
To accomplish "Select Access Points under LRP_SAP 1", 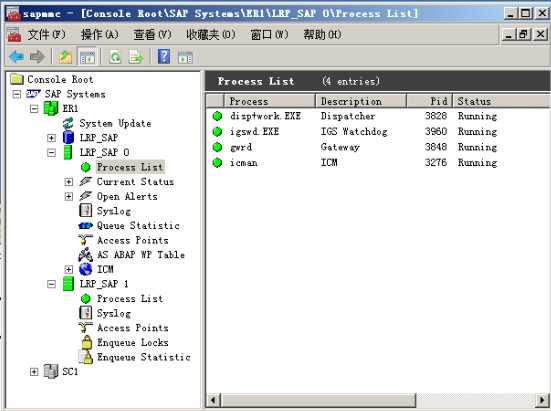I will (132, 328).
